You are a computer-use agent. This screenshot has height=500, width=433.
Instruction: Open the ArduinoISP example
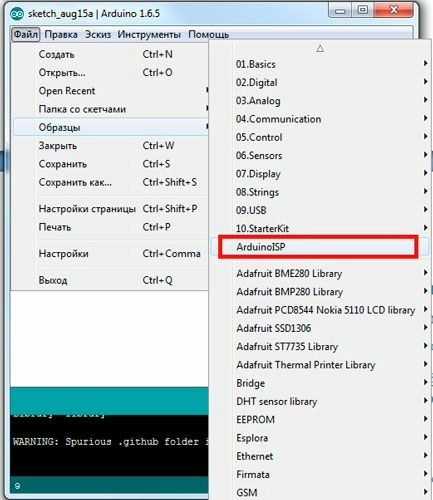(x=320, y=247)
